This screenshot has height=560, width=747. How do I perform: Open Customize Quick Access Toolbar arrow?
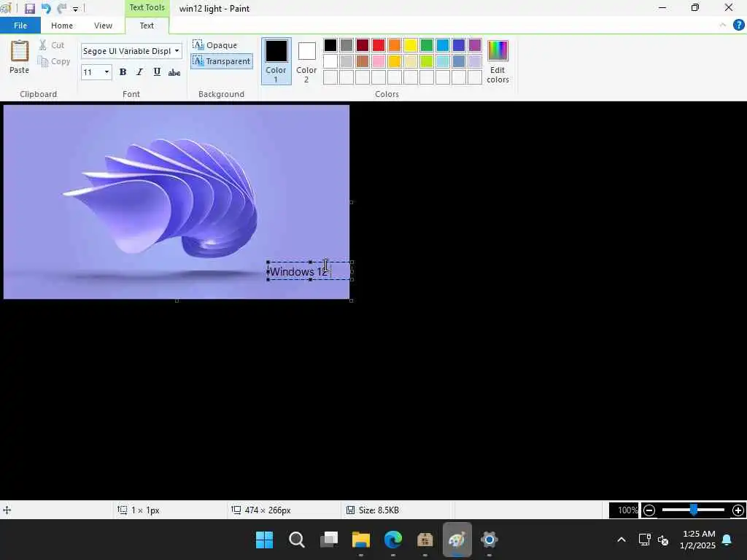[x=75, y=9]
